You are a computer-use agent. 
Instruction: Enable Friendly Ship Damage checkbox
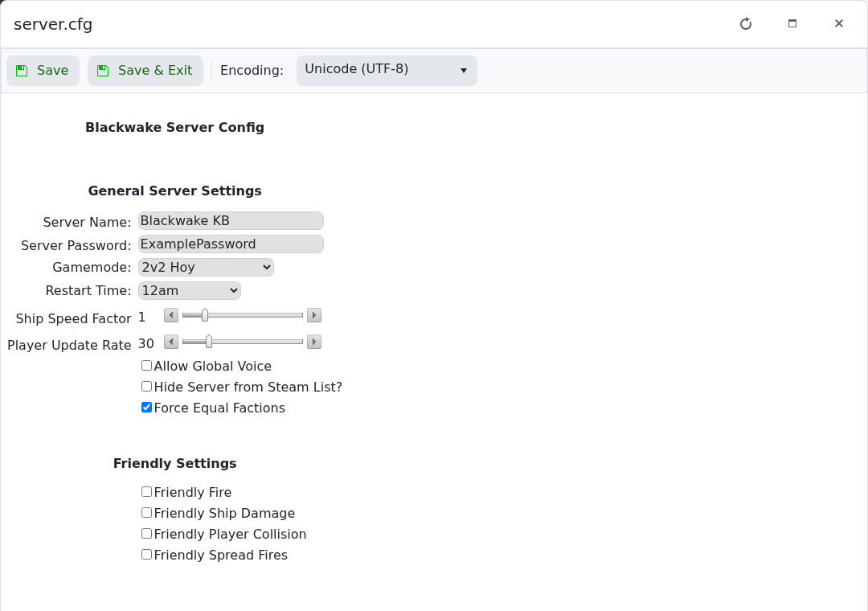147,513
